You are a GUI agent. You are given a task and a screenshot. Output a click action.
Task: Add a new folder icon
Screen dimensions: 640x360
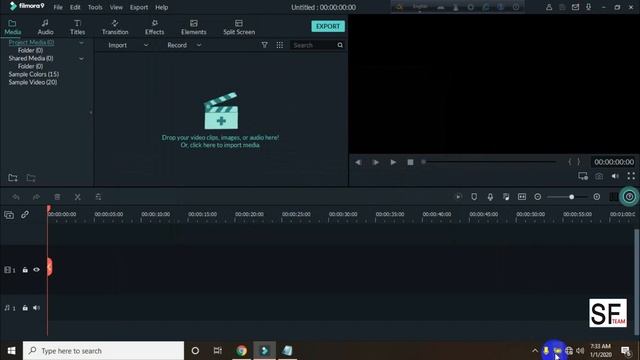click(13, 178)
